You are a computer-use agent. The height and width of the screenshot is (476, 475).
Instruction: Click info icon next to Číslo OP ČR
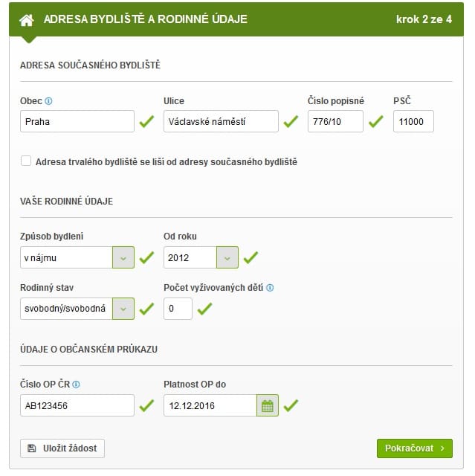tap(76, 385)
